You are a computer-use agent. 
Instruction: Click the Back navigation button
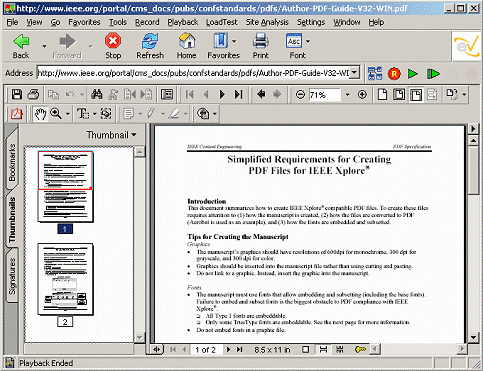21,46
